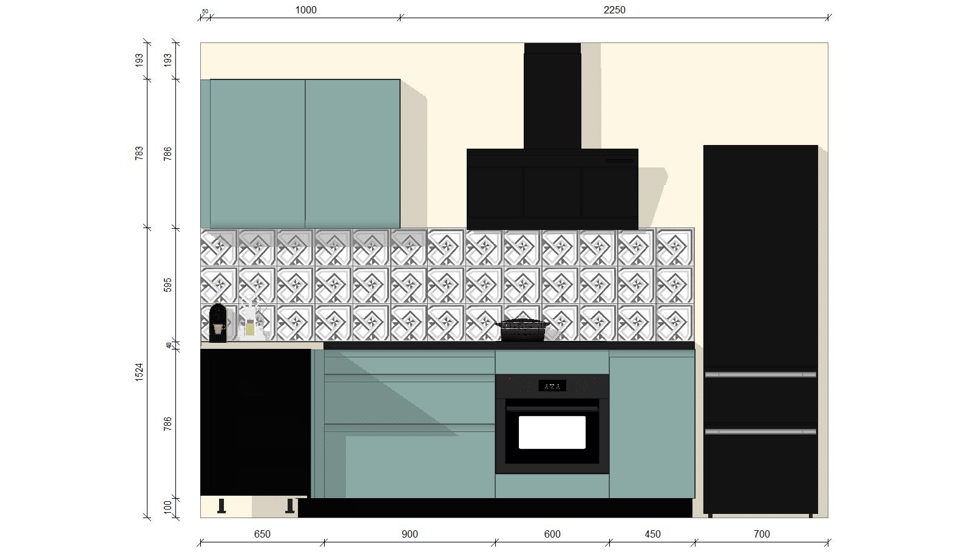Select the left teal wall cabinet door
The width and height of the screenshot is (971, 560).
pos(257,153)
